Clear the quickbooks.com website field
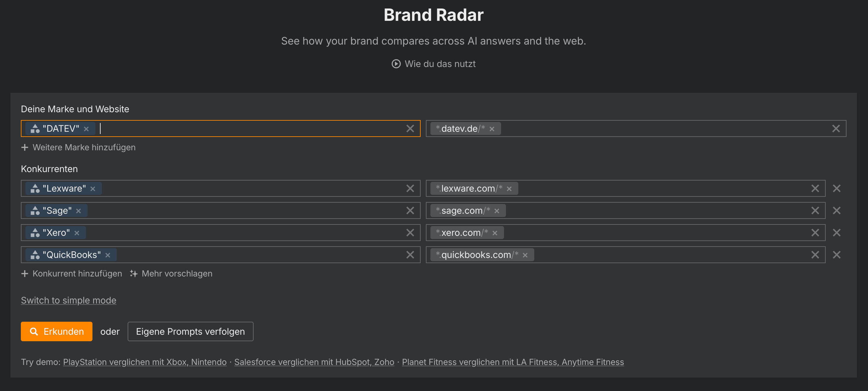 coord(815,255)
